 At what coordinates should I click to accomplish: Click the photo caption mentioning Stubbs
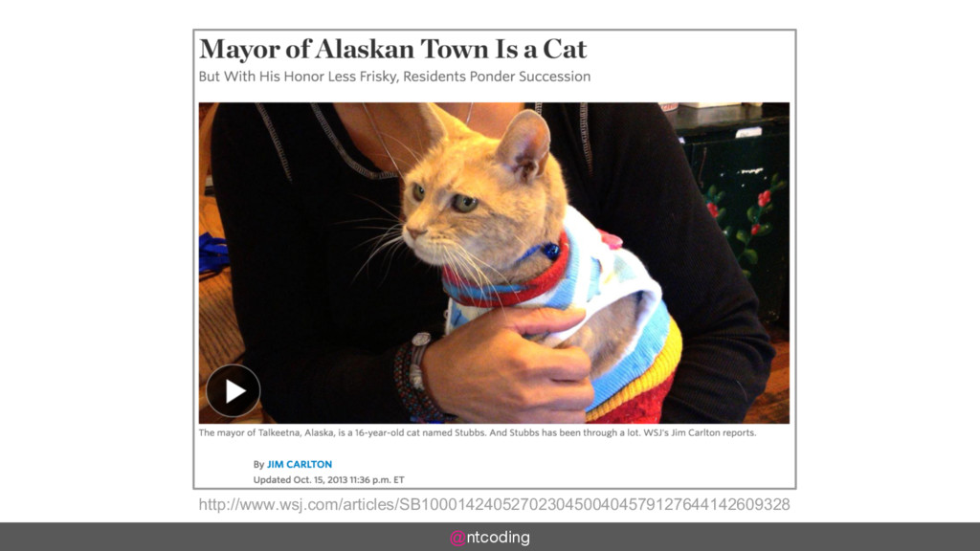(478, 432)
